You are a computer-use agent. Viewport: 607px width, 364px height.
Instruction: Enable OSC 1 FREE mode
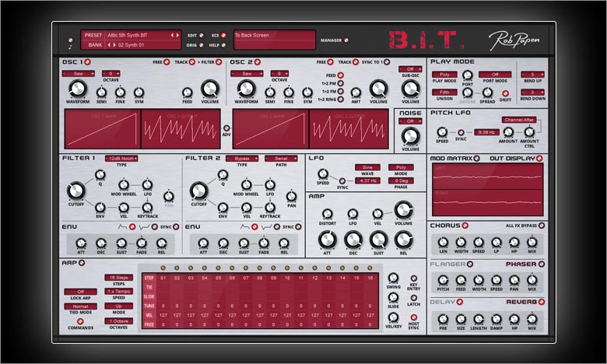point(167,62)
